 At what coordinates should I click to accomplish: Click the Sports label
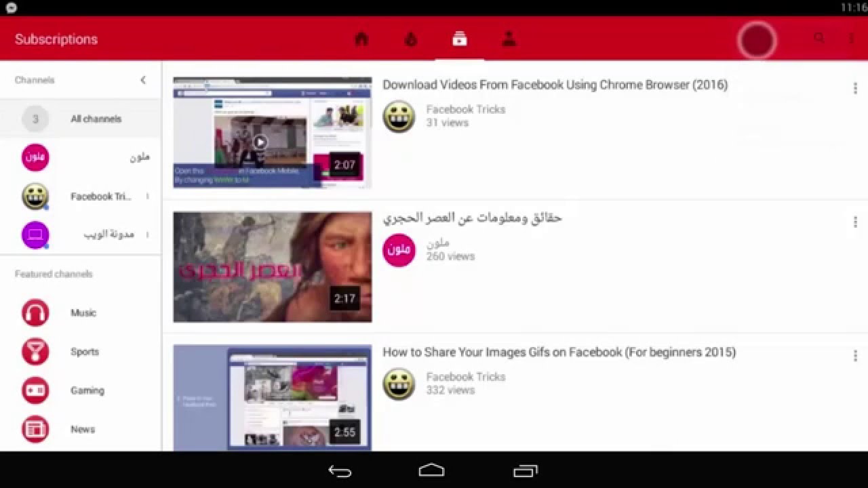pos(85,352)
